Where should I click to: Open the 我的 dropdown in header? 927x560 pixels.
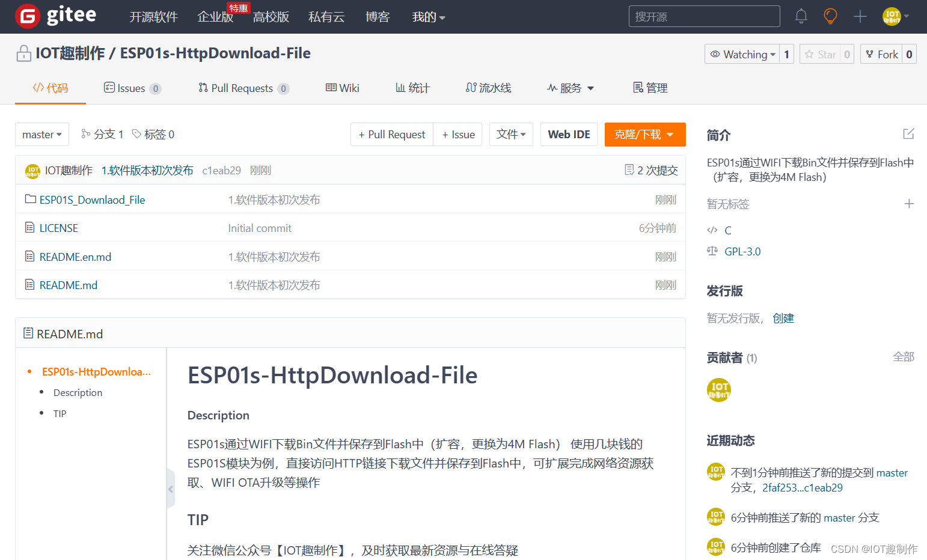coord(429,17)
